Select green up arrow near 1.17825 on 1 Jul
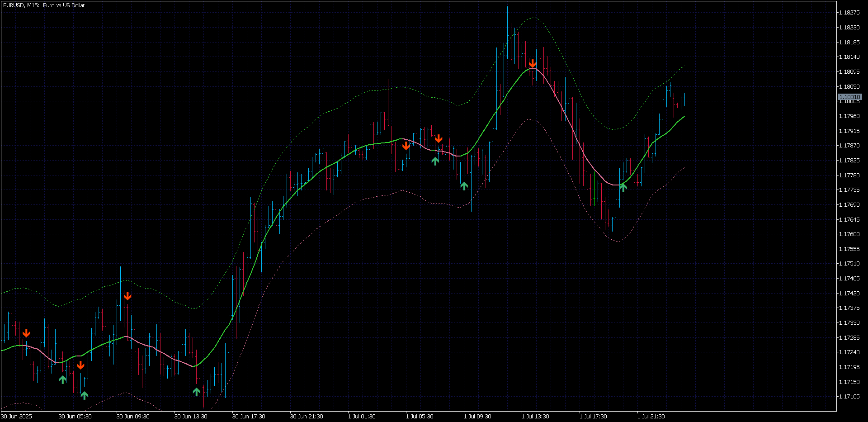This screenshot has height=422, width=868. point(435,161)
